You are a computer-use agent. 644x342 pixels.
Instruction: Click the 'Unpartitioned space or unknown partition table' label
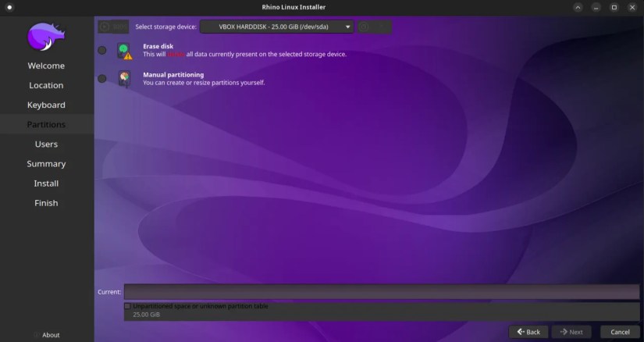pos(201,306)
